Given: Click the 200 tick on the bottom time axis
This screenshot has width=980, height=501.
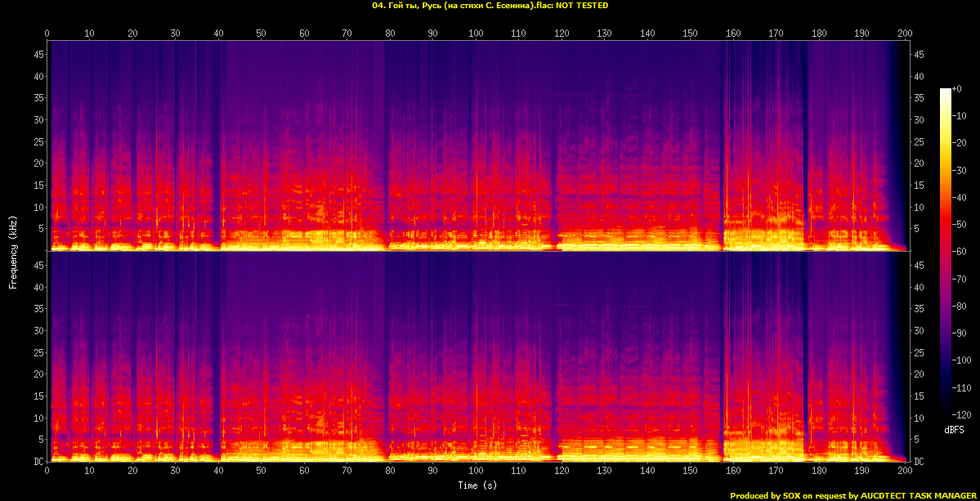Looking at the screenshot, I should 905,471.
